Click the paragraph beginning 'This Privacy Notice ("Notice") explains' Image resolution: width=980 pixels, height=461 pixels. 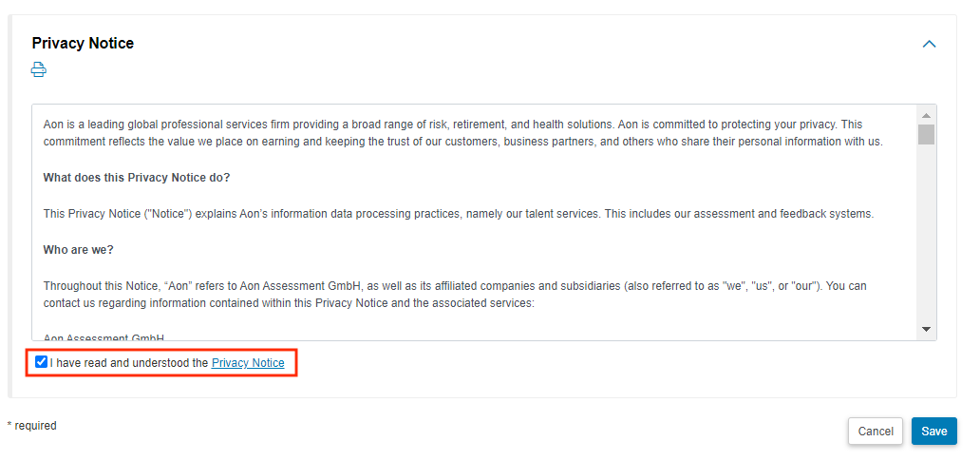point(458,214)
